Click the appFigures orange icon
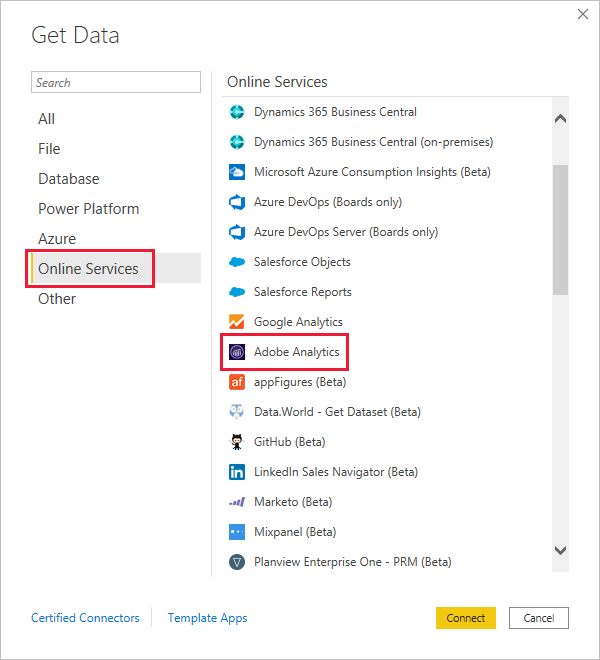 click(237, 382)
